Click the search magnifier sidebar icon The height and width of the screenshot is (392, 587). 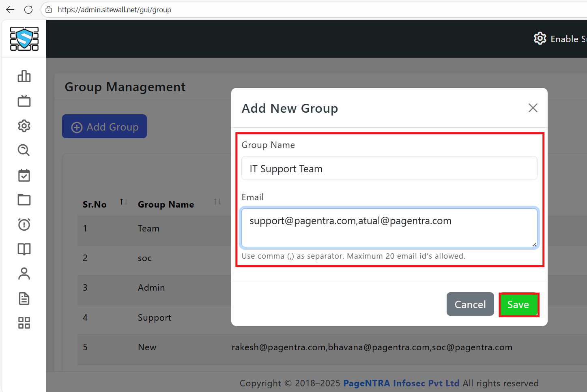(24, 150)
